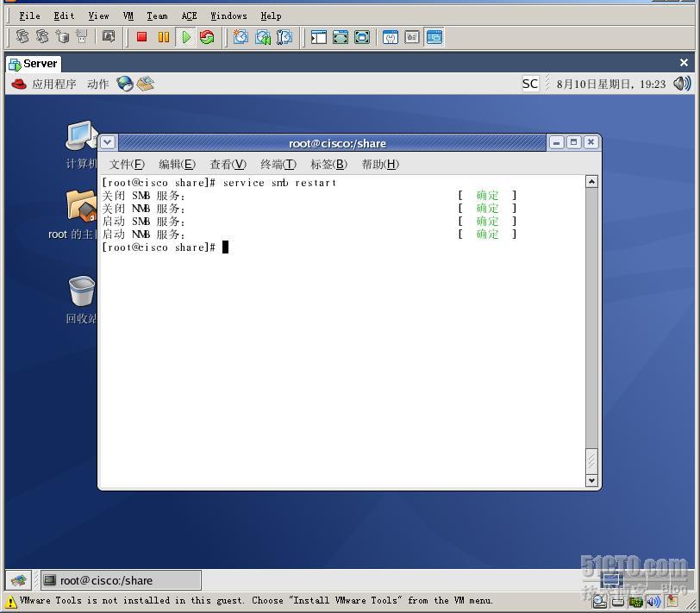The height and width of the screenshot is (613, 700).
Task: Select the Server VM tab
Action: click(34, 64)
